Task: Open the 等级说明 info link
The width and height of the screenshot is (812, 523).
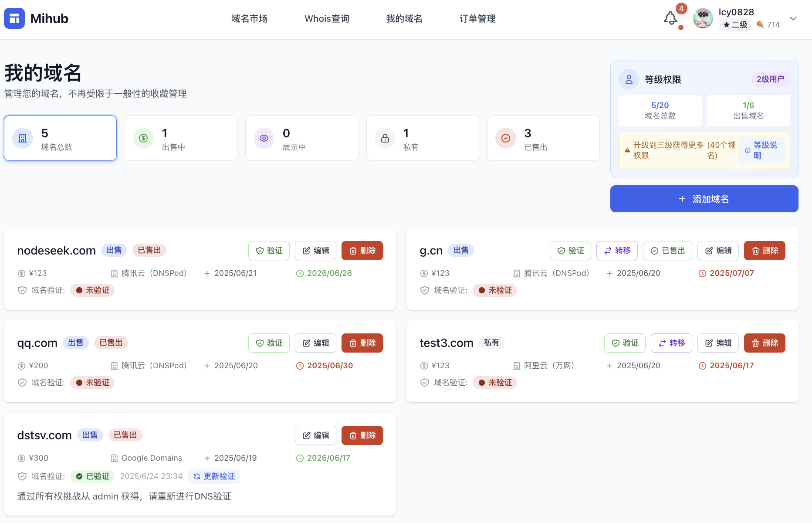Action: pos(762,150)
